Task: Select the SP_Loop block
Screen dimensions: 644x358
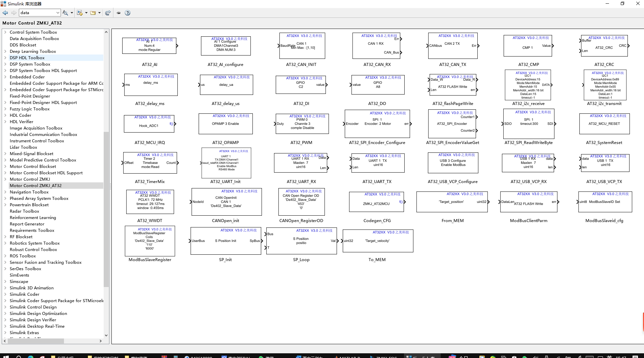Action: point(301,241)
